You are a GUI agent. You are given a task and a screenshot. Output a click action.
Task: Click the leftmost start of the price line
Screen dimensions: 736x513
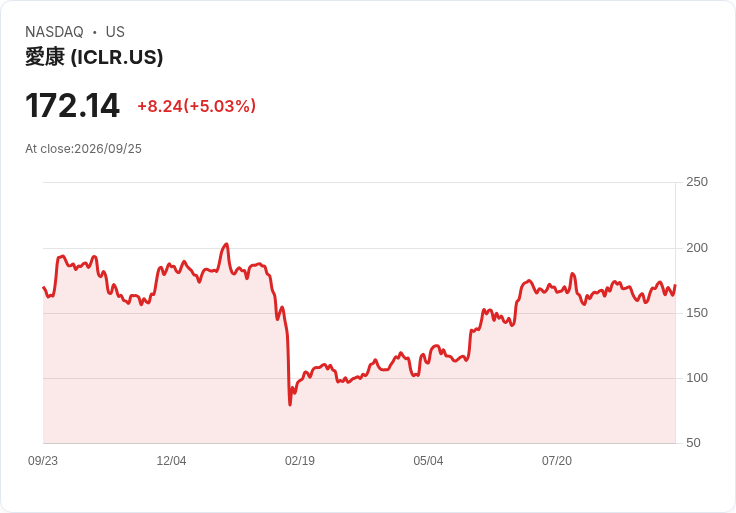pos(44,287)
